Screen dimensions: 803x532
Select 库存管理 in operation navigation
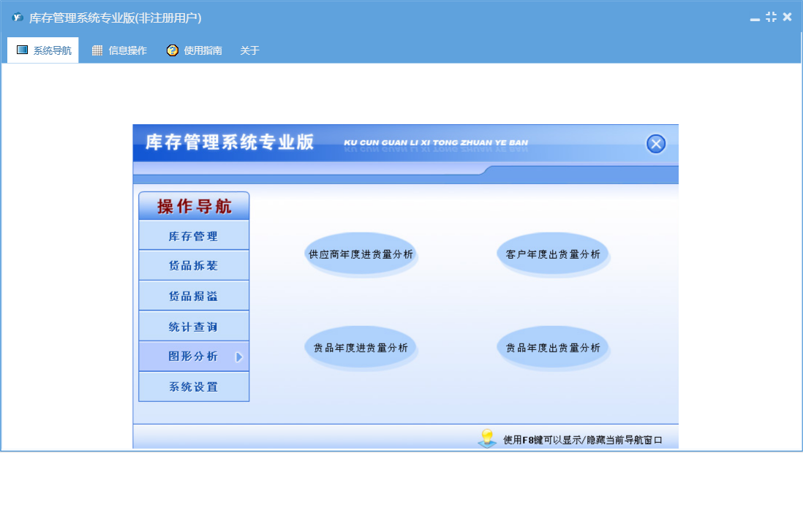(194, 236)
